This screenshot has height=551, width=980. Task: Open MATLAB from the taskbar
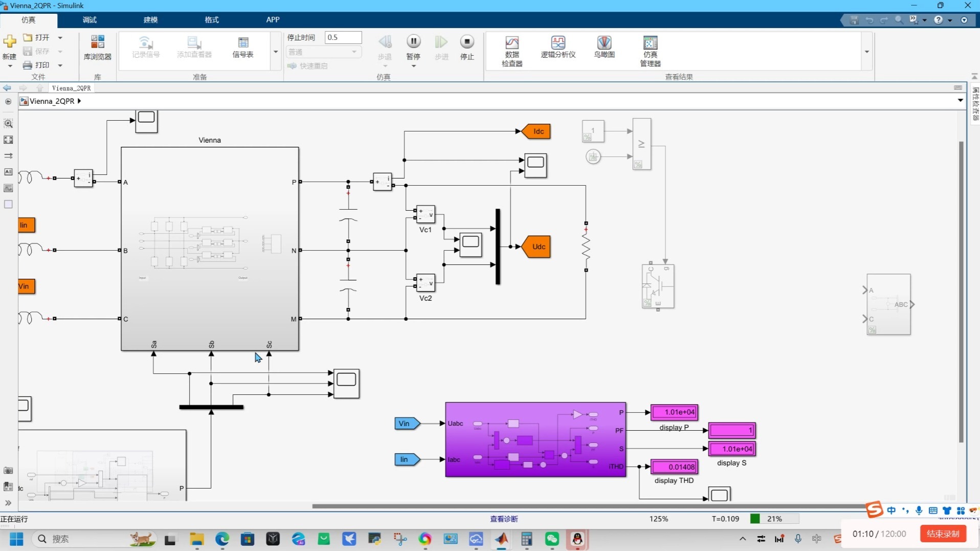point(501,539)
